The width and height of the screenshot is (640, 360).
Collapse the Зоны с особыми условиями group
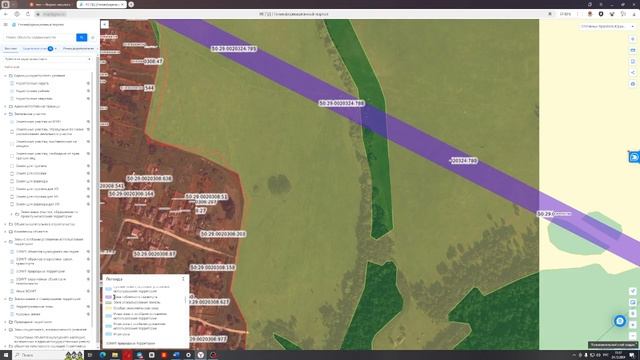[x=5, y=241]
